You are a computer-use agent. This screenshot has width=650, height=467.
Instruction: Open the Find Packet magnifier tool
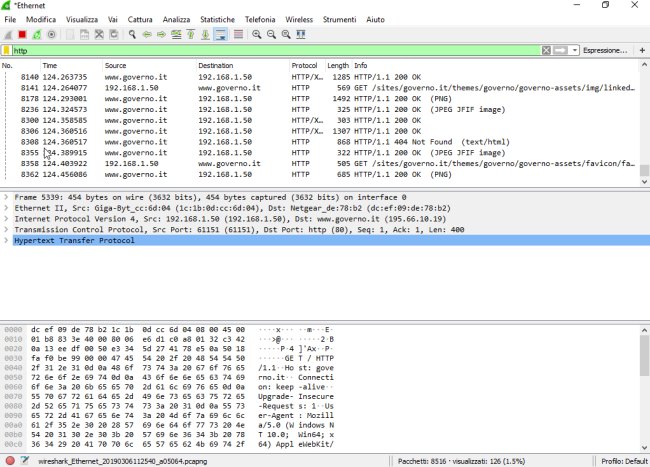pyautogui.click(x=132, y=34)
